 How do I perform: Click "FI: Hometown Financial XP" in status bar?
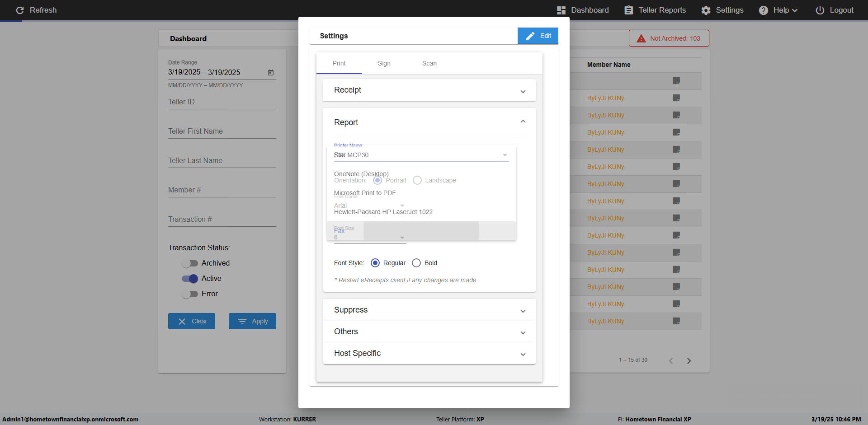click(x=655, y=419)
